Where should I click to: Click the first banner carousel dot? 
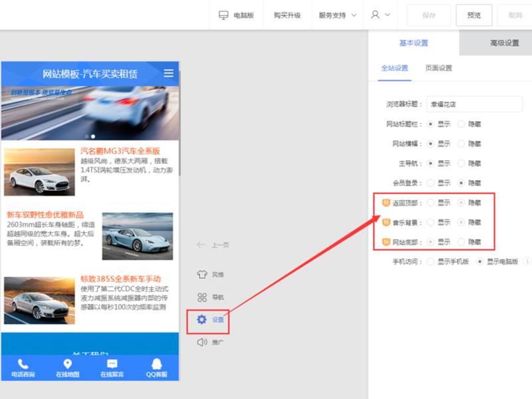pyautogui.click(x=87, y=136)
